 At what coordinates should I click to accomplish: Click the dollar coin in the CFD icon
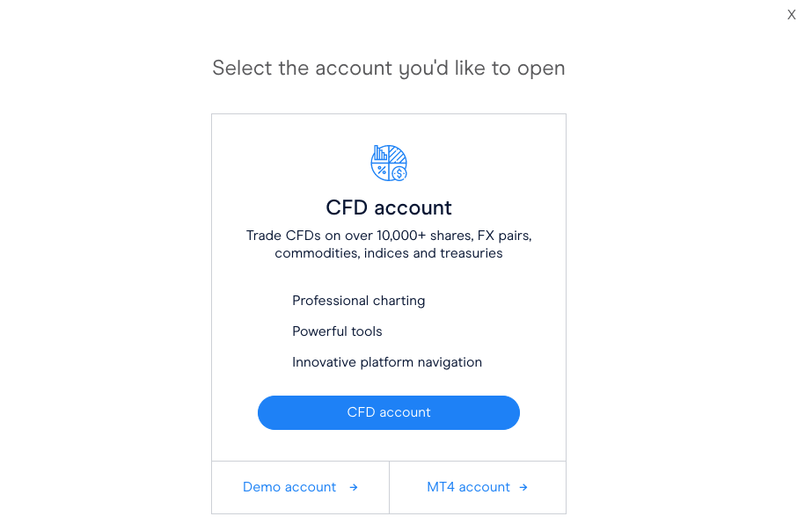(x=399, y=173)
